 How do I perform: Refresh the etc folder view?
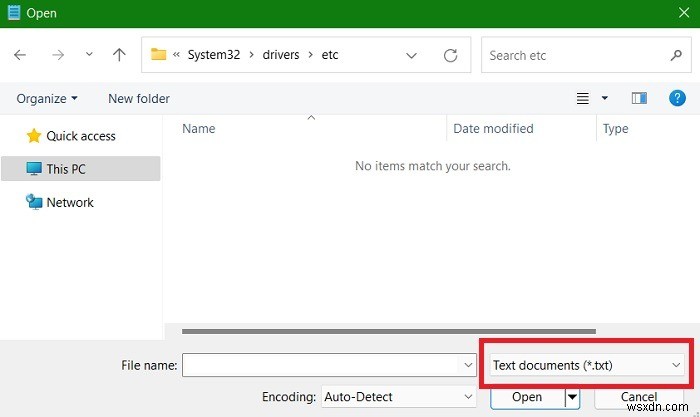pos(450,55)
